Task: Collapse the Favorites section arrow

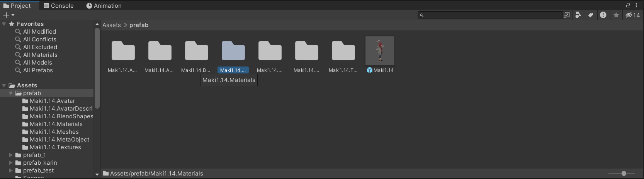Action: click(4, 24)
